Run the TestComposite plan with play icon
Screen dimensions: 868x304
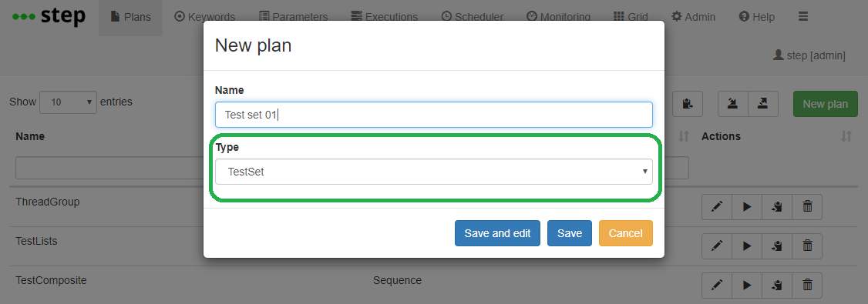[747, 286]
